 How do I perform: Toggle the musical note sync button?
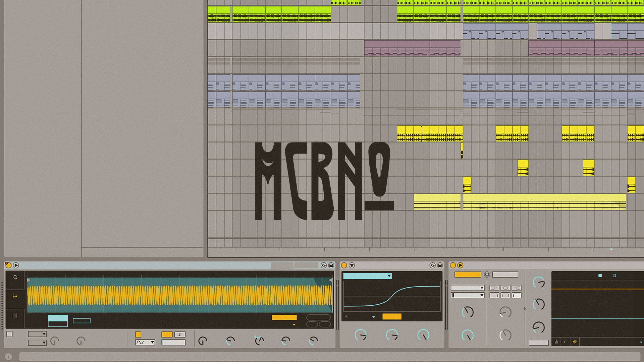pos(180,335)
